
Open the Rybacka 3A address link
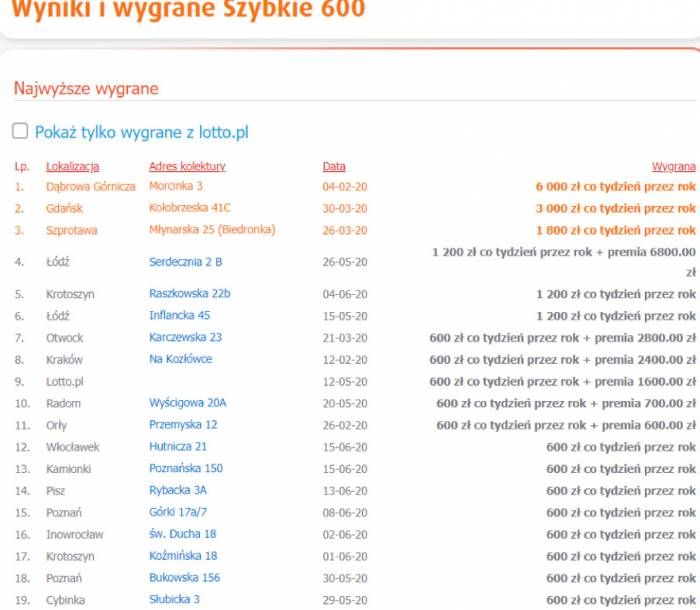tap(178, 490)
